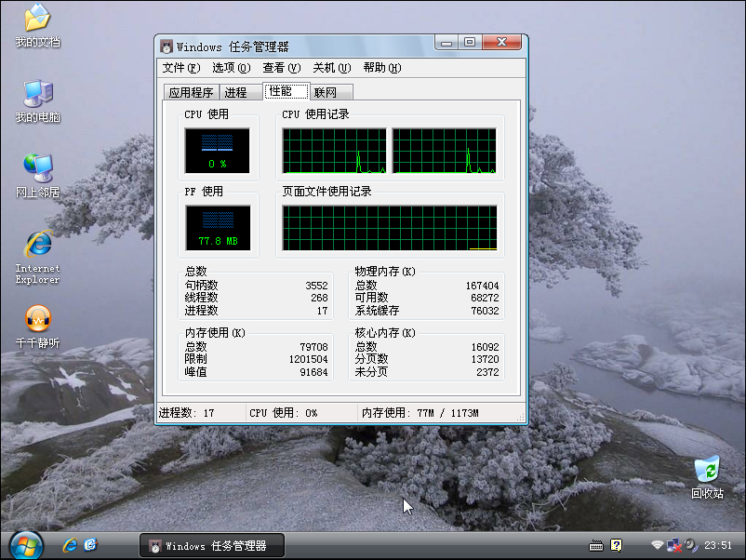Open the 我的电脑 desktop icon

(37, 101)
